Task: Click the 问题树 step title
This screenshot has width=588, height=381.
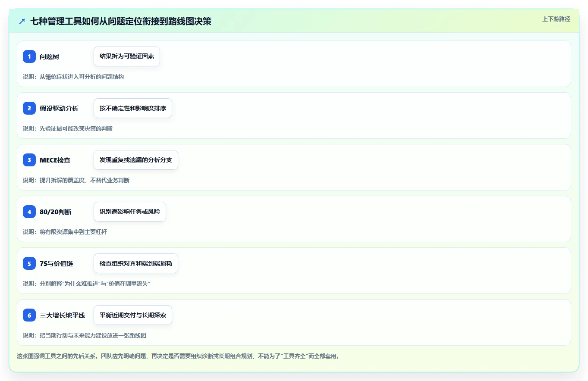Action: [x=49, y=56]
